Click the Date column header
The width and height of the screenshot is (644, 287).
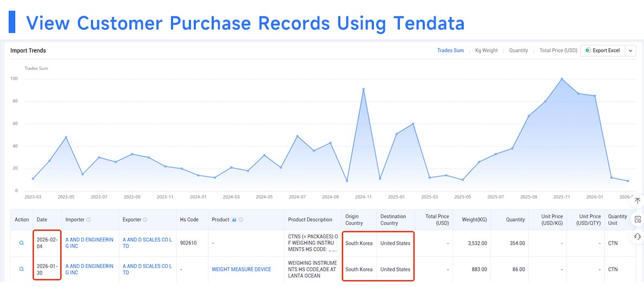[x=42, y=220]
